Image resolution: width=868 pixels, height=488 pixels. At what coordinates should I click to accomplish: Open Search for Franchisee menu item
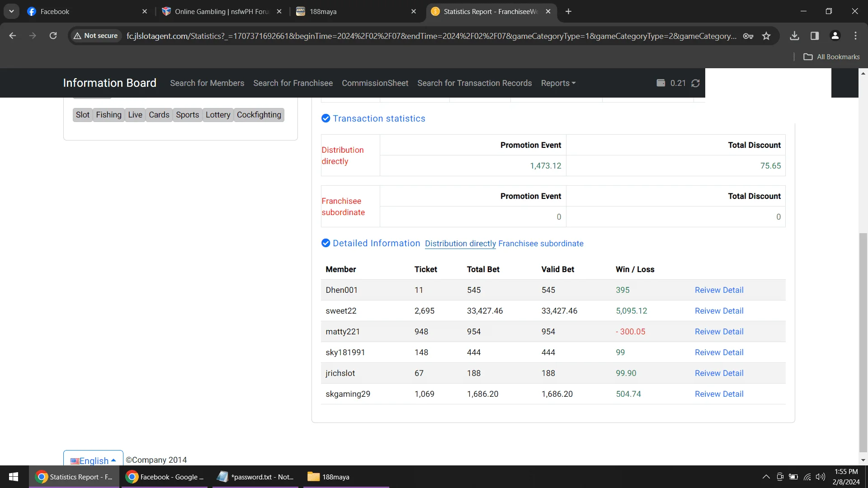[293, 83]
